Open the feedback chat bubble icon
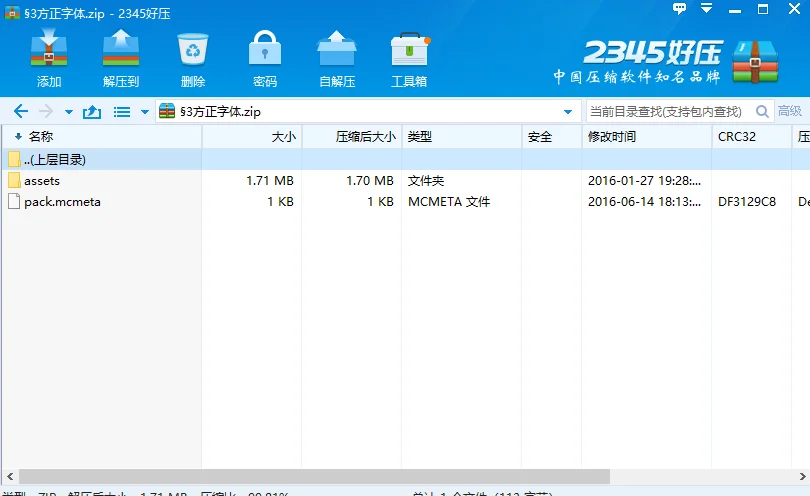810x496 pixels. (679, 8)
